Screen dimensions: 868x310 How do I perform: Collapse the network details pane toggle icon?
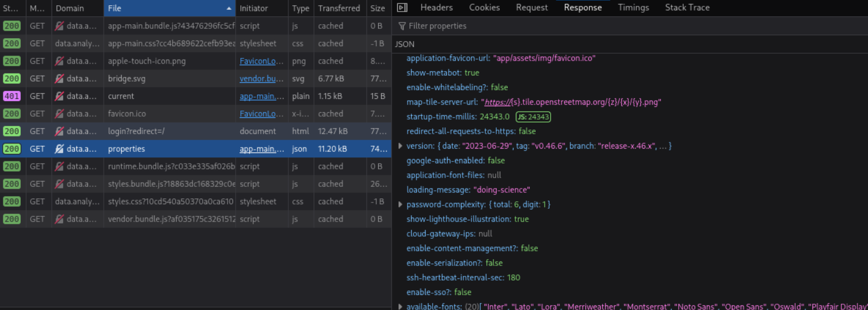pos(402,8)
